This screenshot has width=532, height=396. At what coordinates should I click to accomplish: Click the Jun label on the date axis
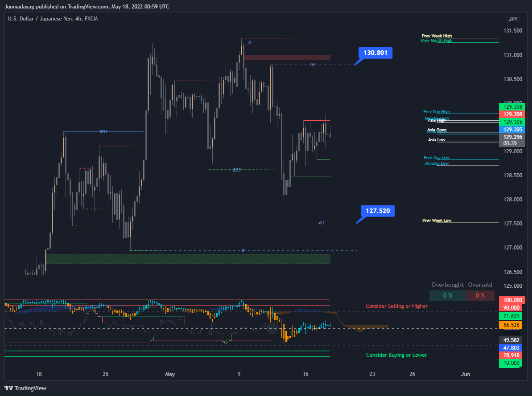[x=466, y=374]
